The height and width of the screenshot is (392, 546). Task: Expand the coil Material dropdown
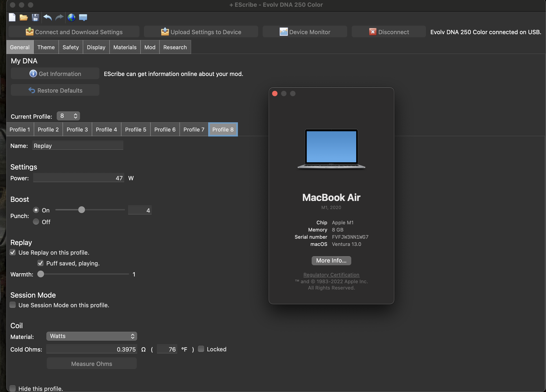(x=92, y=336)
